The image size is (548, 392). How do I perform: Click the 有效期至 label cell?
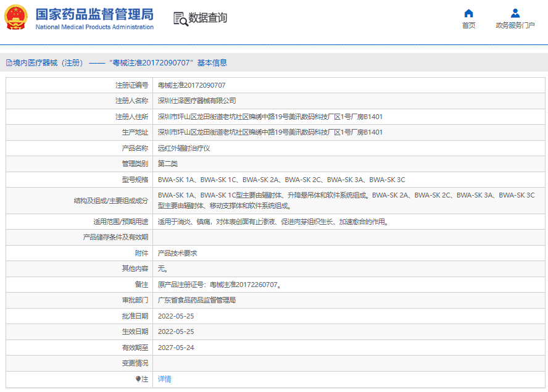pyautogui.click(x=80, y=348)
